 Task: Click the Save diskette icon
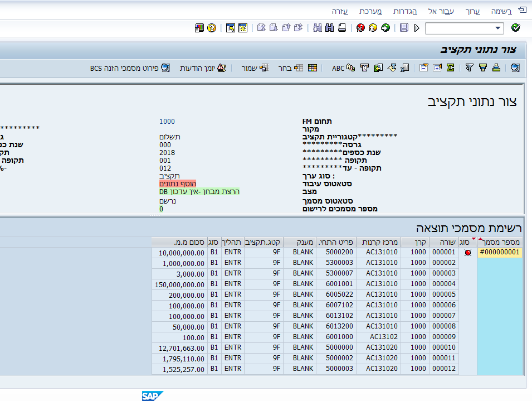(404, 28)
